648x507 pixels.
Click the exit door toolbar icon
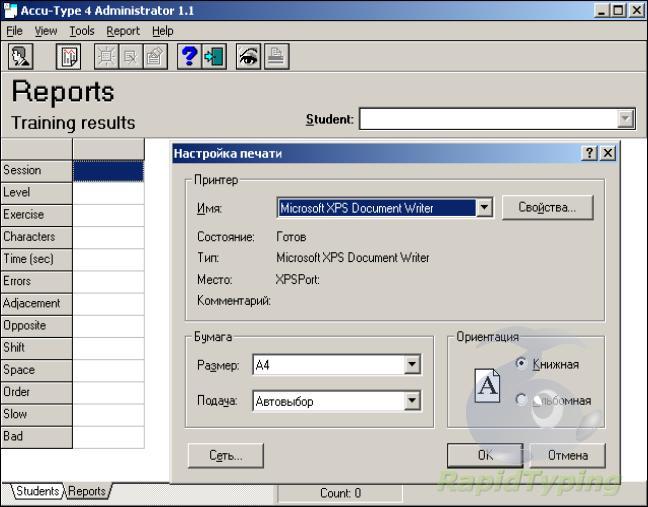tap(214, 56)
